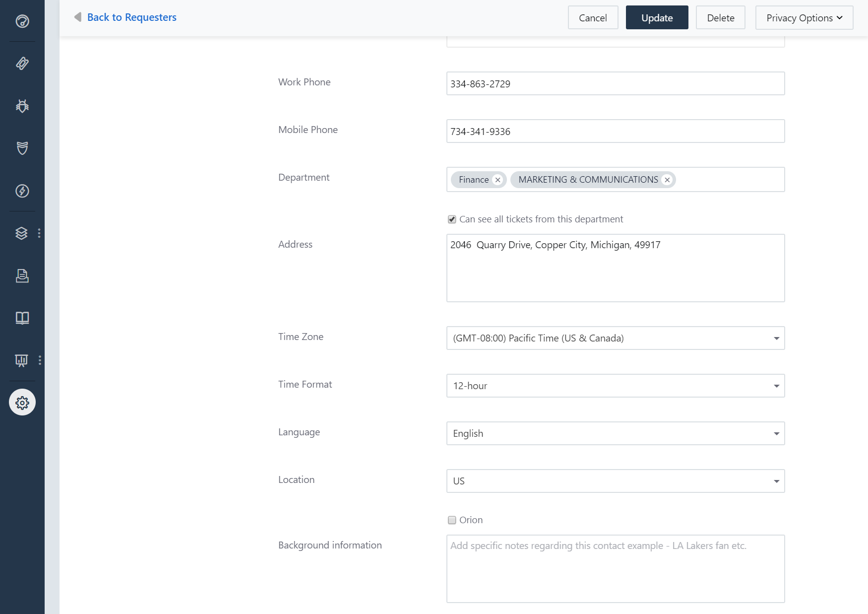Image resolution: width=868 pixels, height=614 pixels.
Task: Open the Tickets module icon
Action: pyautogui.click(x=22, y=64)
